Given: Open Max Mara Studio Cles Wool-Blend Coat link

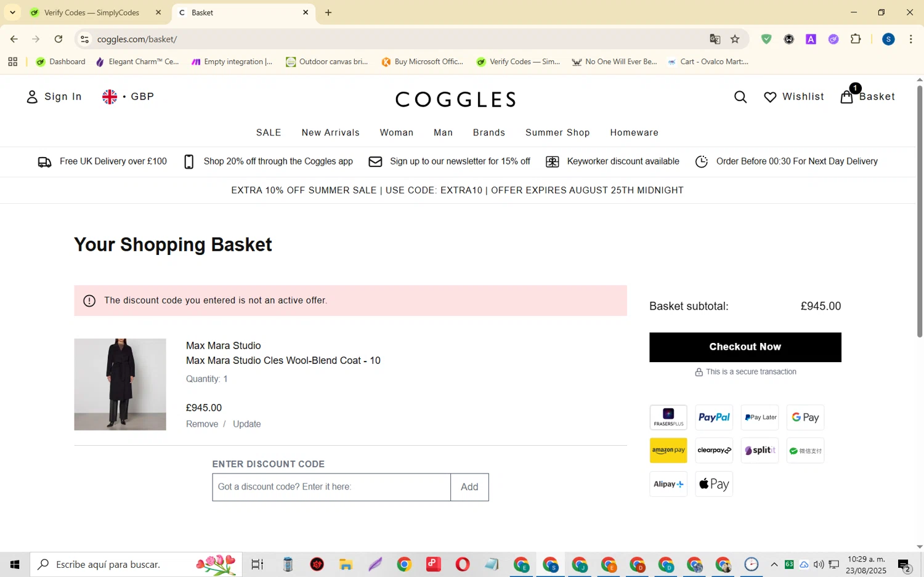Looking at the screenshot, I should [x=283, y=360].
